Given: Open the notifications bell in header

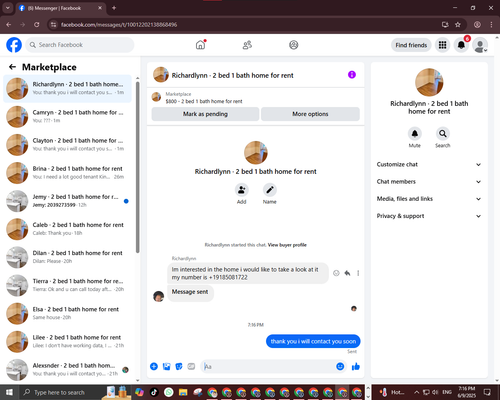Looking at the screenshot, I should point(461,45).
